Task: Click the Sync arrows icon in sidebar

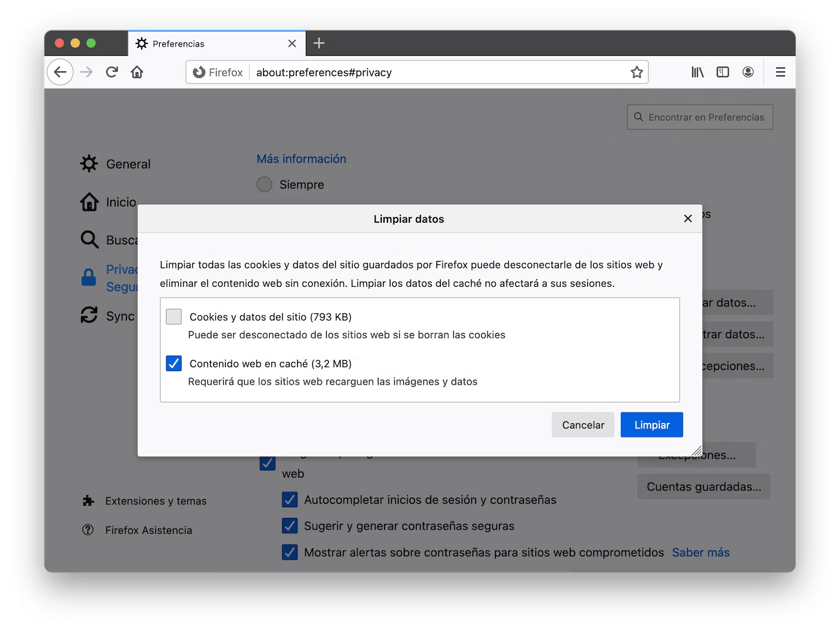Action: coord(89,315)
